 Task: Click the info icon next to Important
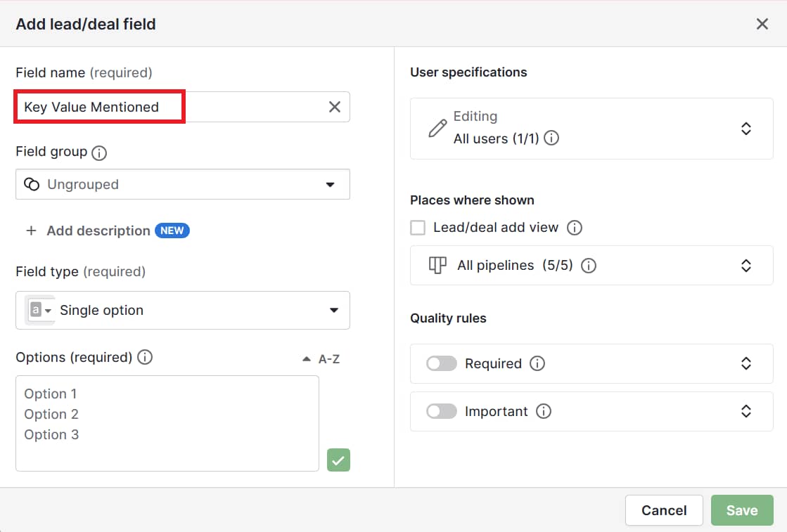544,411
